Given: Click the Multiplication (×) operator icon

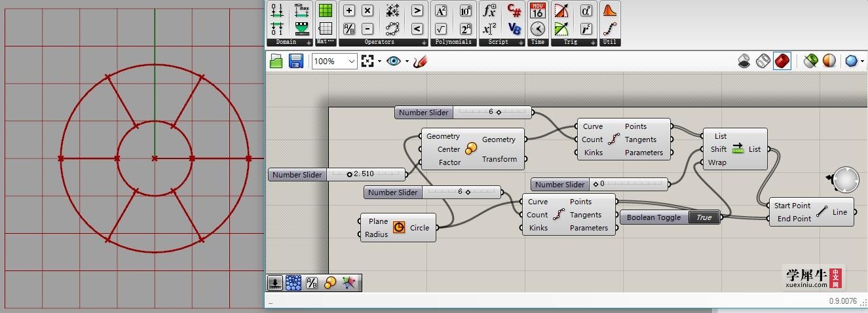Looking at the screenshot, I should point(368,10).
